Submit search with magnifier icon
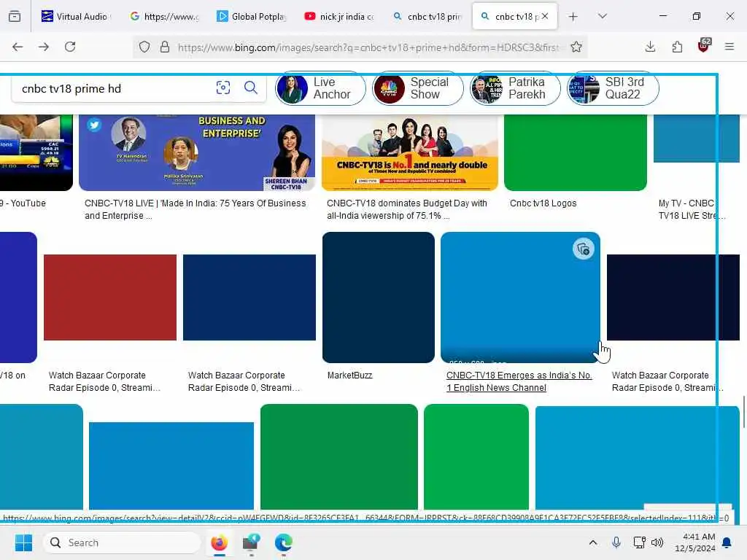The image size is (747, 560). [x=251, y=87]
